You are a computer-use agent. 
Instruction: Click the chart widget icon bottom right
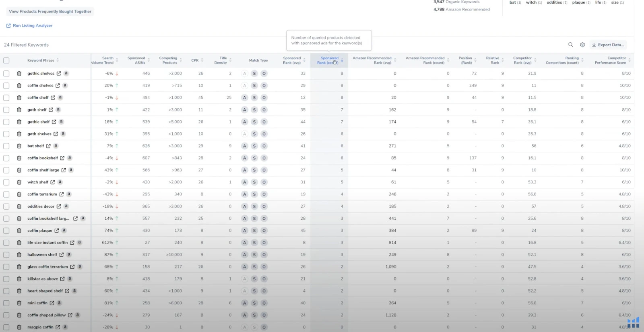tap(633, 322)
